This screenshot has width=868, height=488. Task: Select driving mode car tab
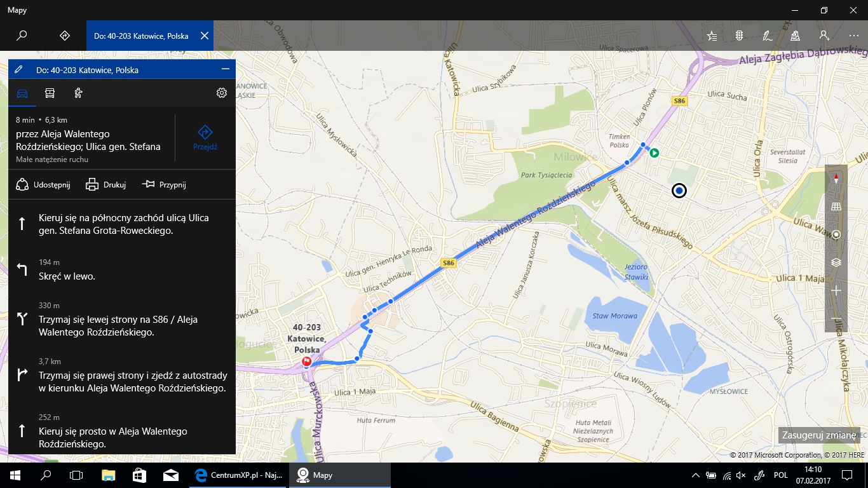tap(22, 93)
